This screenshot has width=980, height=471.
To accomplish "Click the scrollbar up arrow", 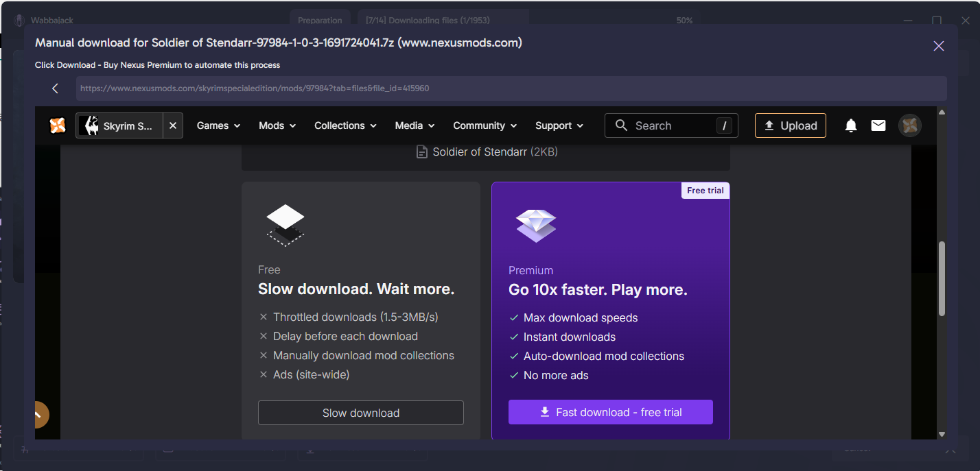I will (942, 111).
